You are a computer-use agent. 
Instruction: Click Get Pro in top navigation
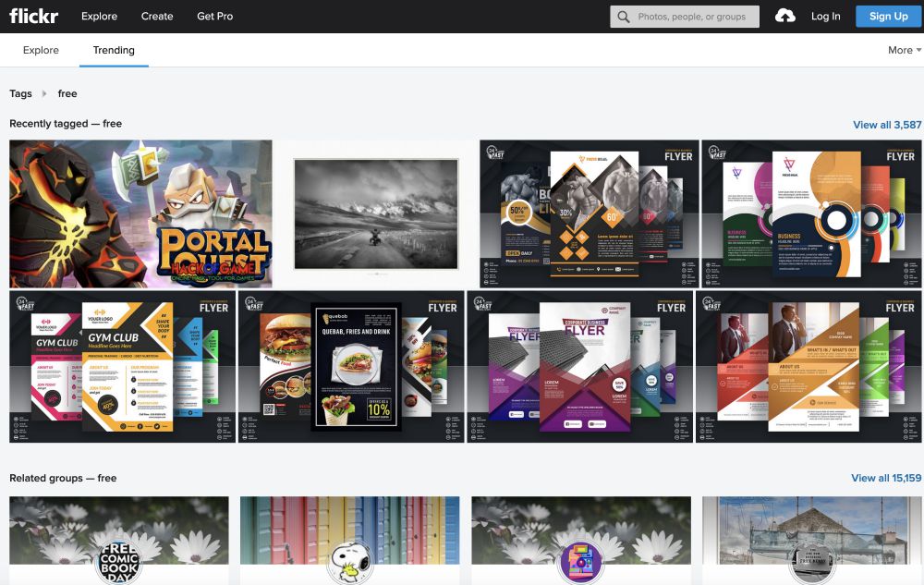(215, 16)
